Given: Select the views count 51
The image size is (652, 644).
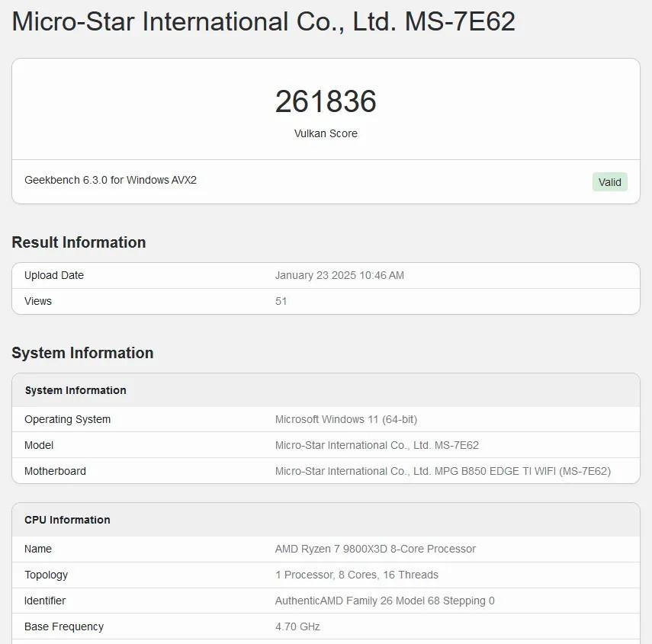Looking at the screenshot, I should 281,301.
